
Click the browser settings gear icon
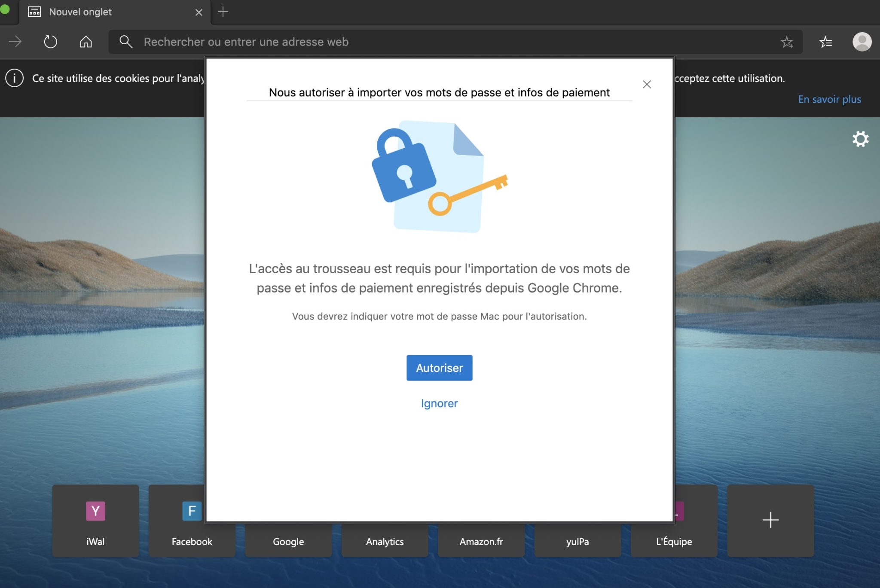(x=860, y=138)
